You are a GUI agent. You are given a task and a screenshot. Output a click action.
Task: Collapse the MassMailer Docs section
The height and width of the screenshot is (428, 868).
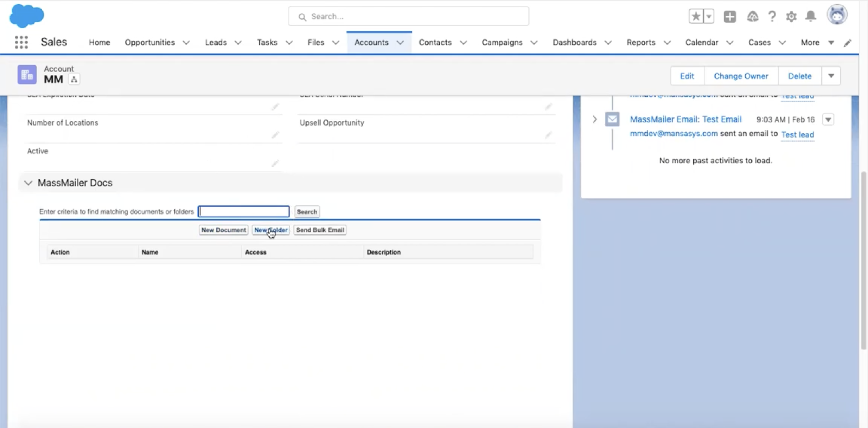click(x=28, y=183)
